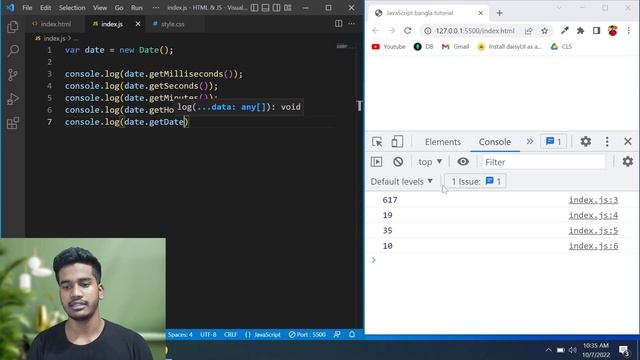This screenshot has width=640, height=360.
Task: Open the Extensions view
Action: pyautogui.click(x=13, y=123)
